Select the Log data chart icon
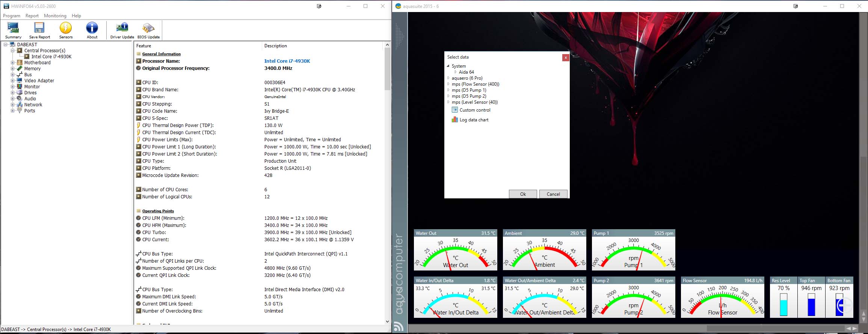Screen dimensions: 868x334 point(455,120)
